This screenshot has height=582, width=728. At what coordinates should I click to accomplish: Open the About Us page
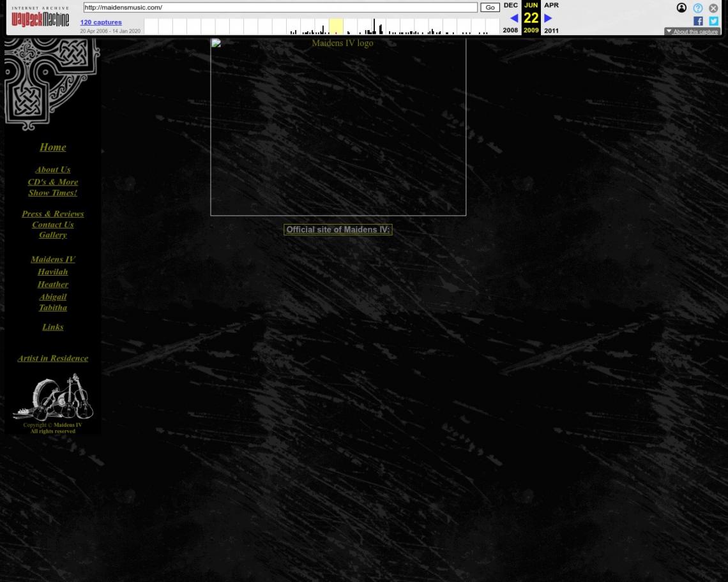click(52, 169)
